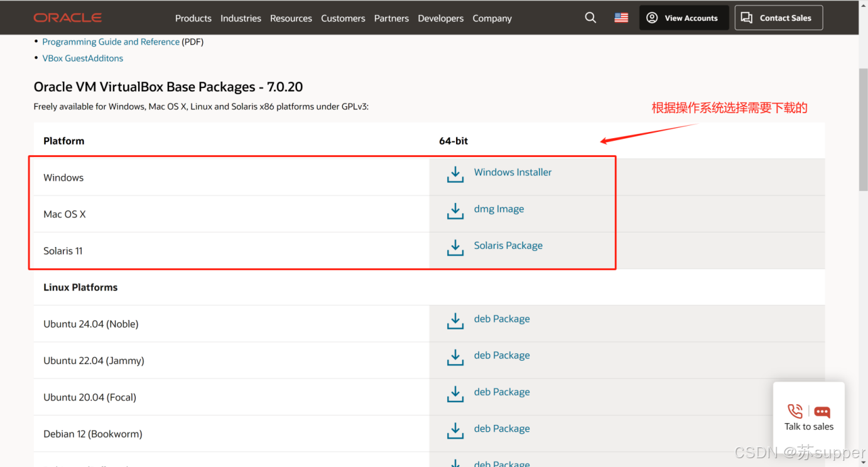This screenshot has height=467, width=868.
Task: Open the Customers menu
Action: click(343, 18)
